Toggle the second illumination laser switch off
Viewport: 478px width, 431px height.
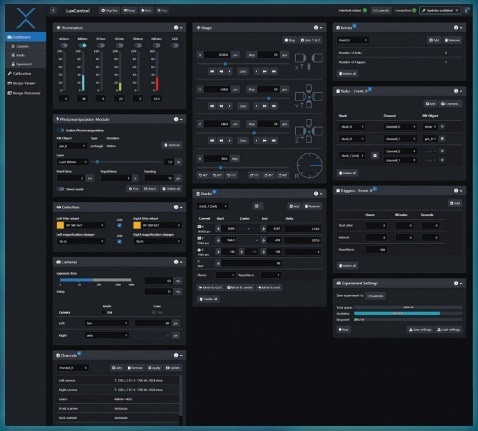(x=82, y=45)
